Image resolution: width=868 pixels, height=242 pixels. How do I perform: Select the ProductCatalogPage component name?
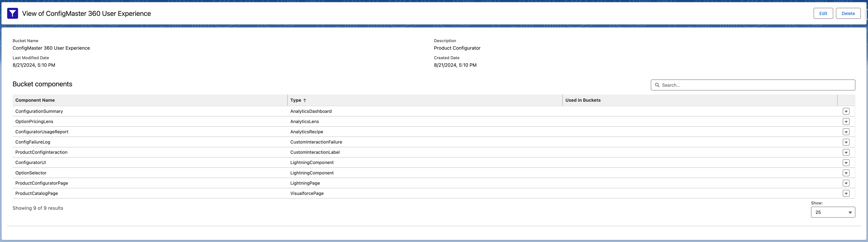pyautogui.click(x=36, y=194)
